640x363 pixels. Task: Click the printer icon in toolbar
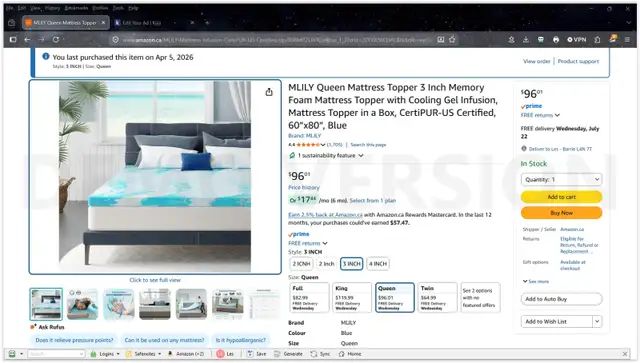coord(556,40)
